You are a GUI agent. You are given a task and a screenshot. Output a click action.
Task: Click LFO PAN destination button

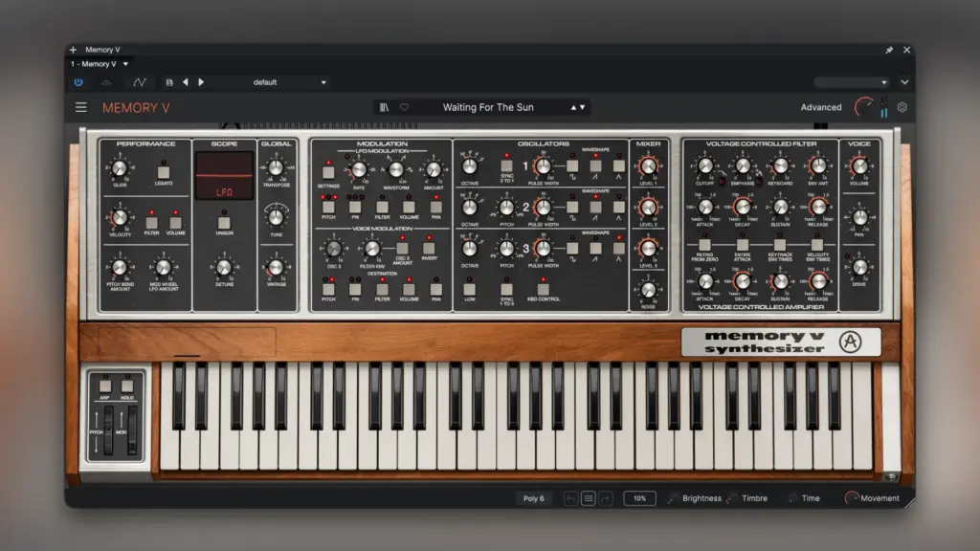click(435, 207)
